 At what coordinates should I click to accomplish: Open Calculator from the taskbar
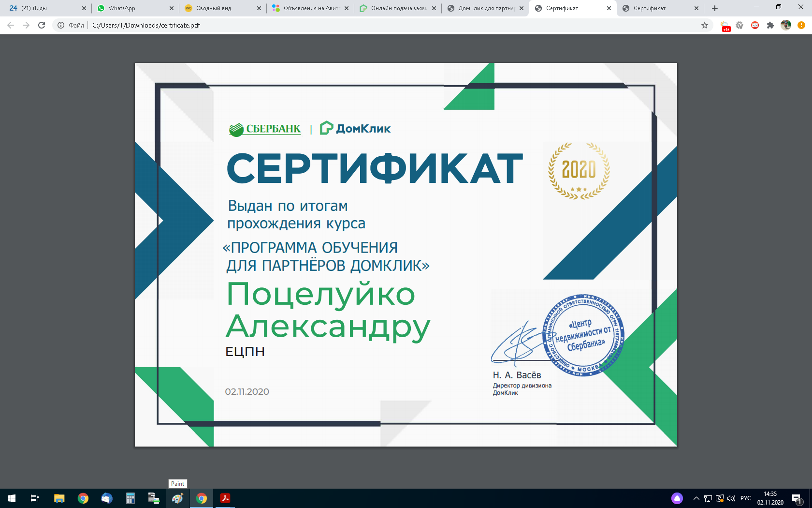point(130,498)
